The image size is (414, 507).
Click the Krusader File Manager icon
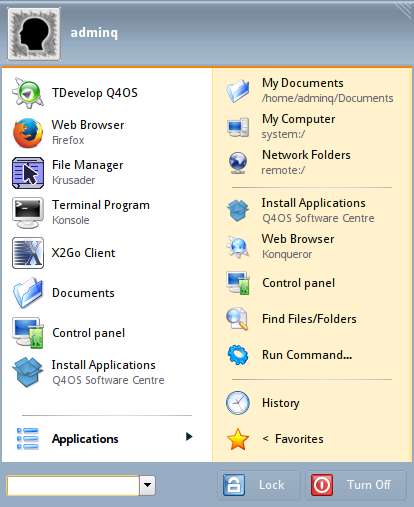tap(28, 173)
